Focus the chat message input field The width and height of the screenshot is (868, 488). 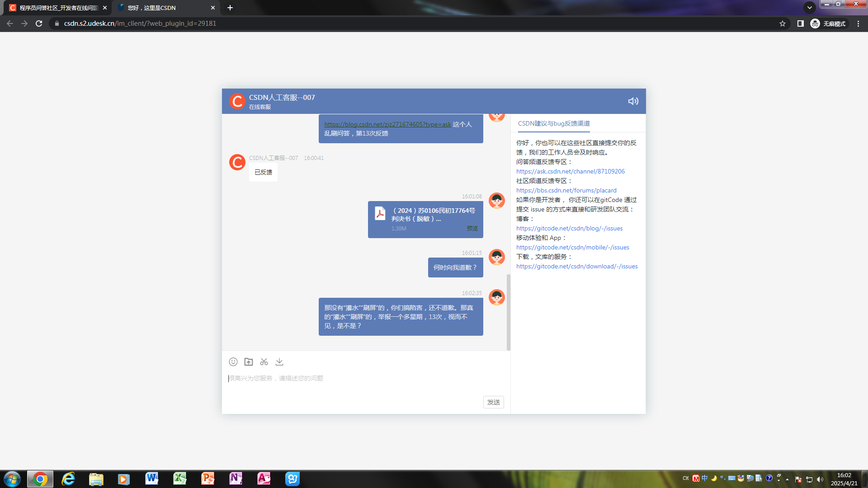click(366, 378)
